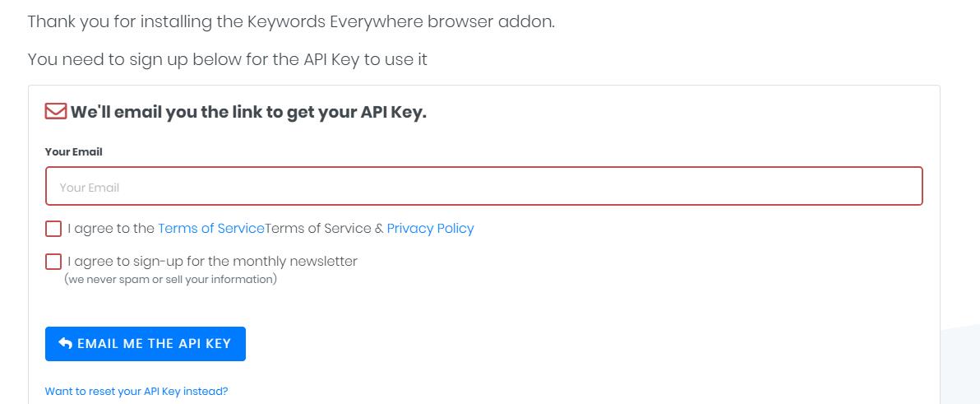The width and height of the screenshot is (980, 404).
Task: Click the red envelope icon beside heading
Action: tap(56, 112)
